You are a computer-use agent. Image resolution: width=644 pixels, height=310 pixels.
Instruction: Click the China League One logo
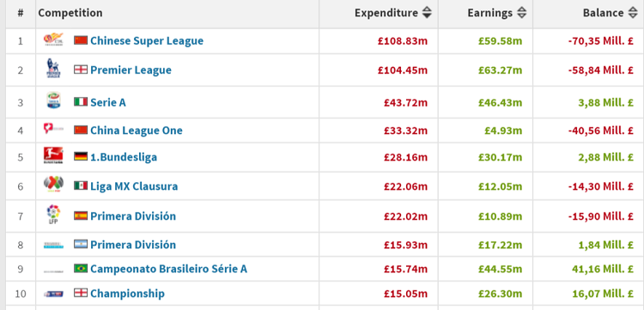pos(53,129)
